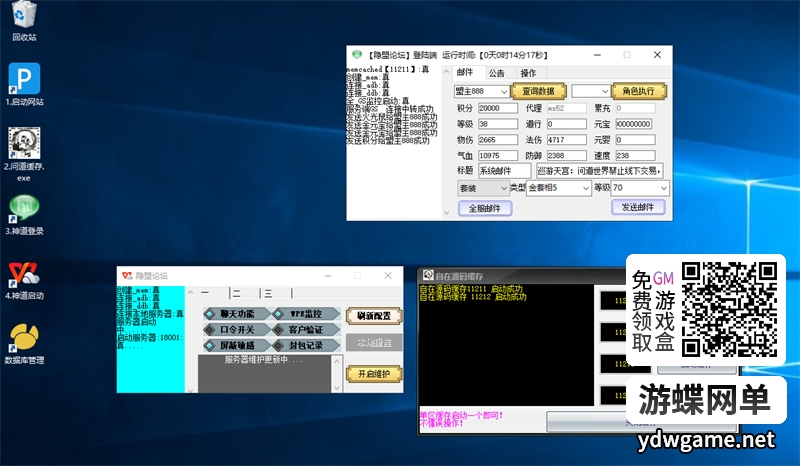Click the 物伤 field showing 2665

click(x=498, y=140)
